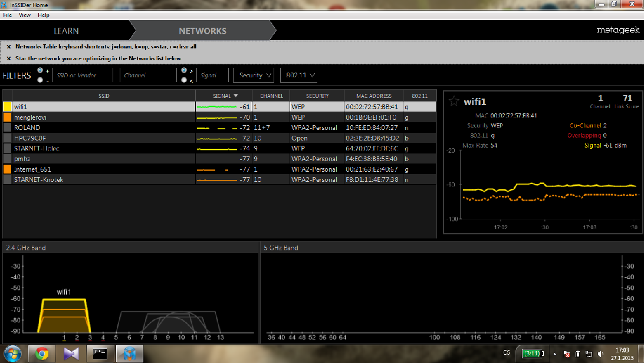Screen dimensions: 644x363
Task: Enable color box for ROLAND network
Action: (x=8, y=127)
